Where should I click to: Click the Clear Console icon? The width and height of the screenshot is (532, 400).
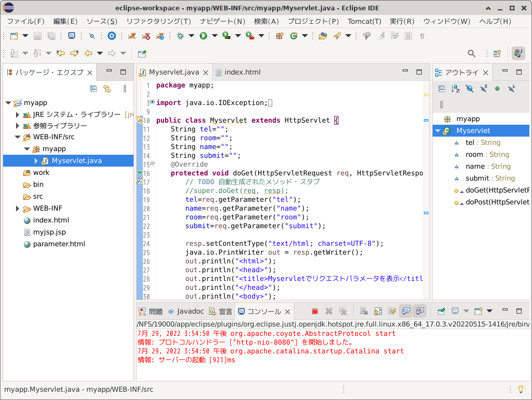coord(364,311)
